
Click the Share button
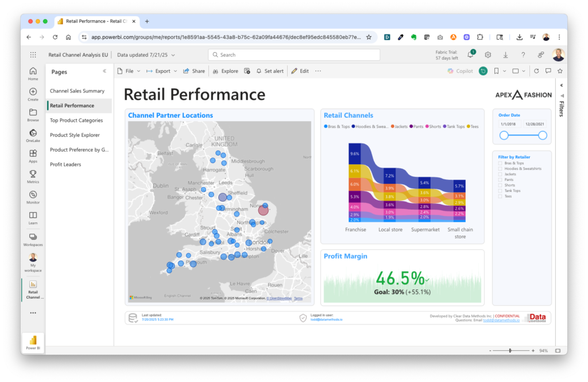click(x=194, y=71)
